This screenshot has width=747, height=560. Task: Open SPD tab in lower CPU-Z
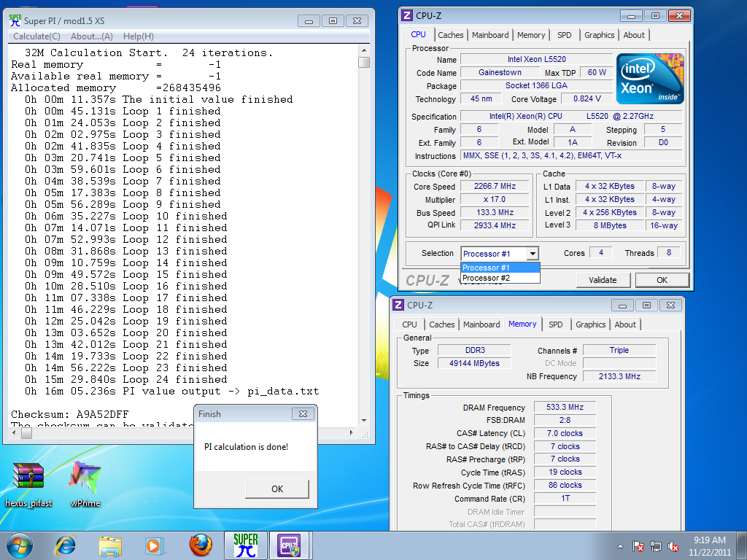pos(555,324)
